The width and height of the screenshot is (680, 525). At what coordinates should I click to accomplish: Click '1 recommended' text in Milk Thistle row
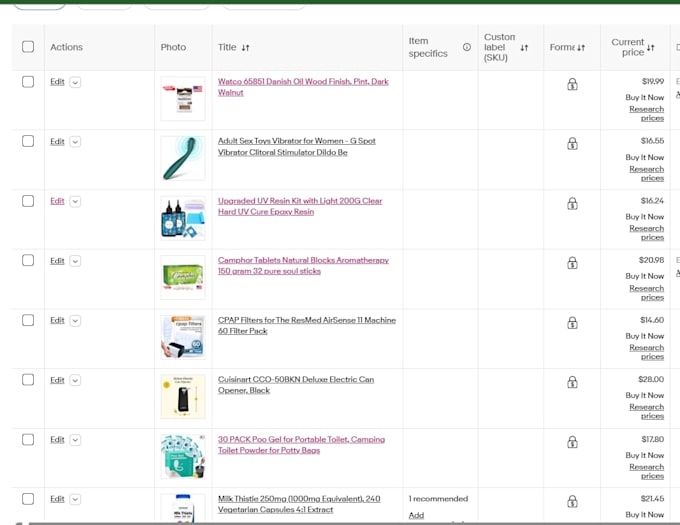(x=438, y=499)
